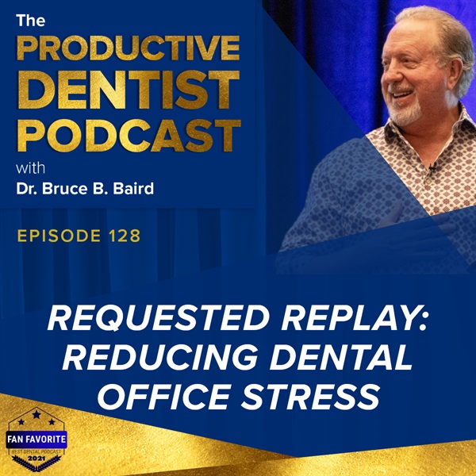
Task: Click the 'Dr. Bruce B. Baird' name
Action: [x=85, y=189]
